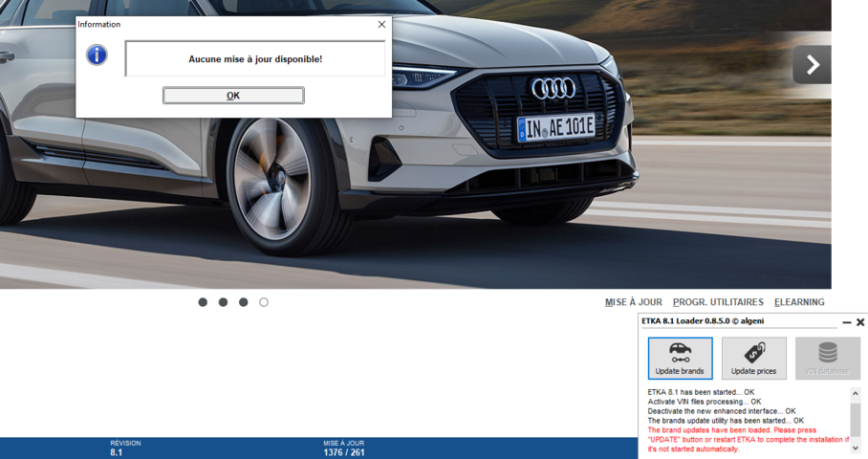
Task: Click the blue information icon in dialog
Action: point(97,55)
